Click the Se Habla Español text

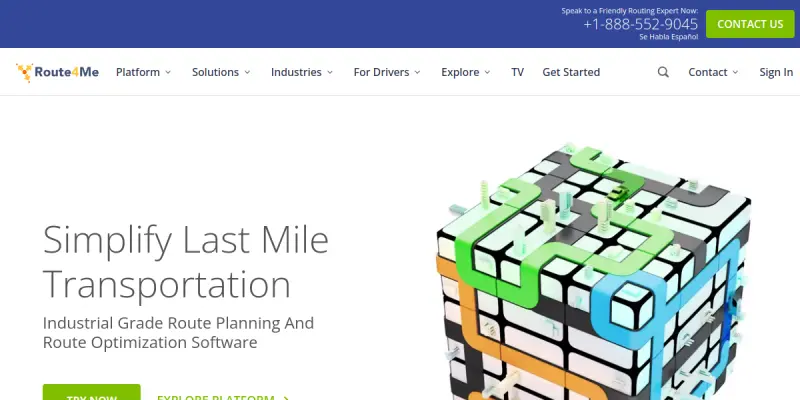click(x=668, y=37)
